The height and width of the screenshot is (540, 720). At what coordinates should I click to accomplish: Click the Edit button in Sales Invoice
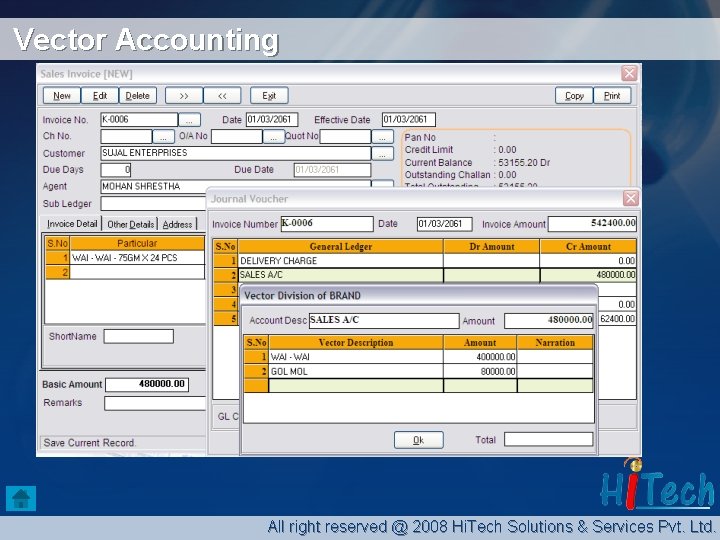click(x=100, y=96)
